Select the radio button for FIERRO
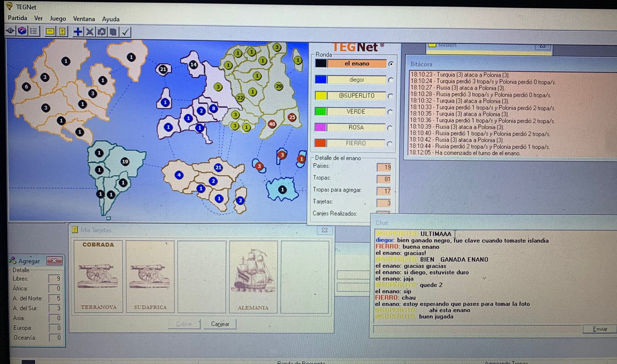The width and height of the screenshot is (617, 364). click(389, 144)
